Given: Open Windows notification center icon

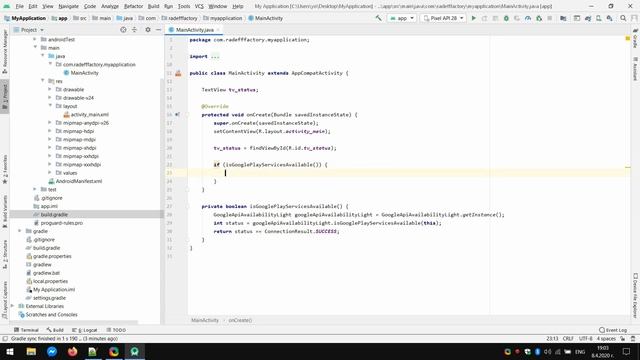Looking at the screenshot, I should [x=626, y=351].
